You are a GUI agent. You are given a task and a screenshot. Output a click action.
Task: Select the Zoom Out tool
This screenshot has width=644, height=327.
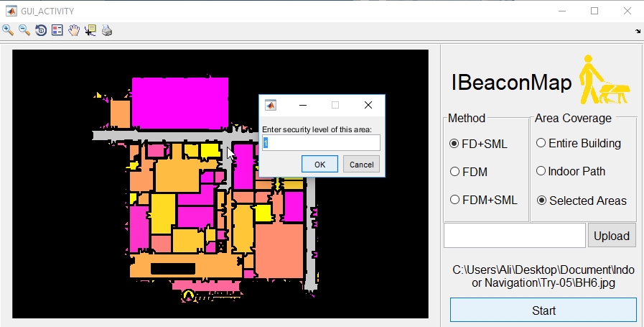click(x=24, y=30)
